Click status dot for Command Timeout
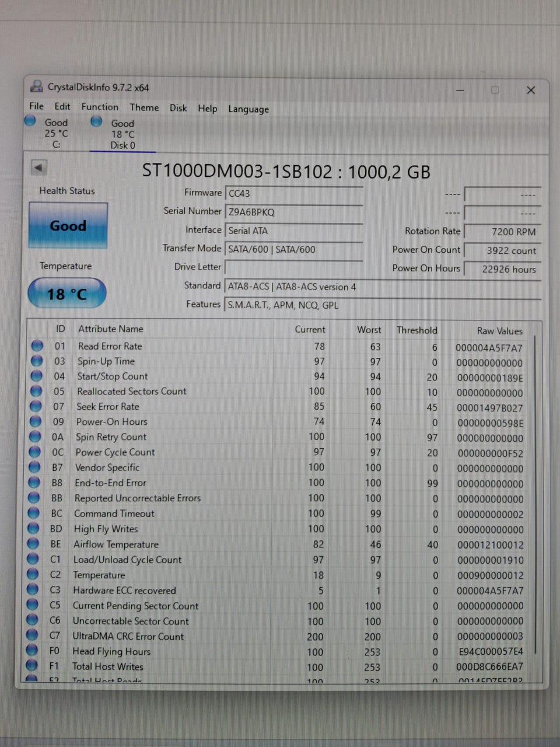This screenshot has width=560, height=747. (34, 513)
